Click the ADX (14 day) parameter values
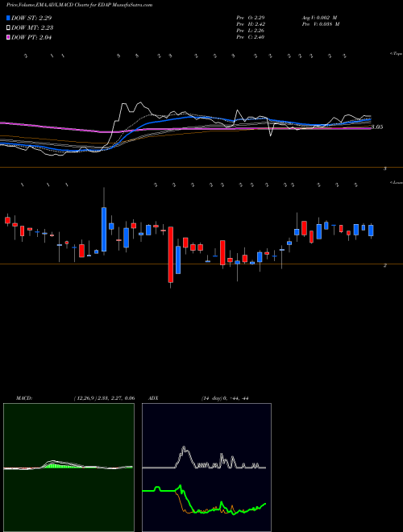403x532 pixels. pos(225,398)
